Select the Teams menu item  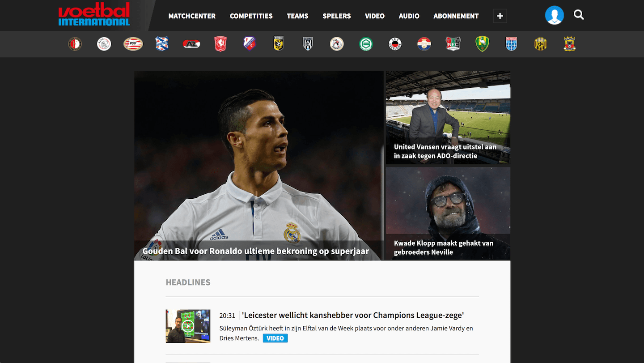click(x=297, y=16)
